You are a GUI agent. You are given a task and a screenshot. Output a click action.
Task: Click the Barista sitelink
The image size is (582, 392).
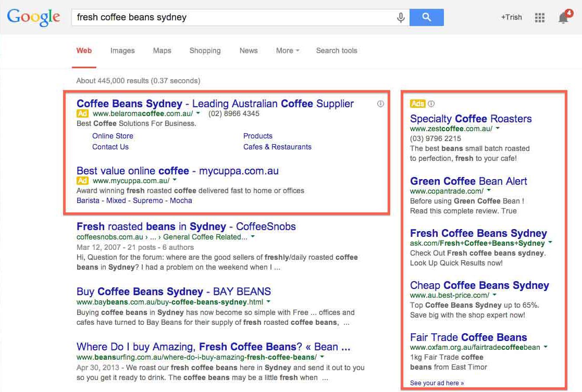88,200
